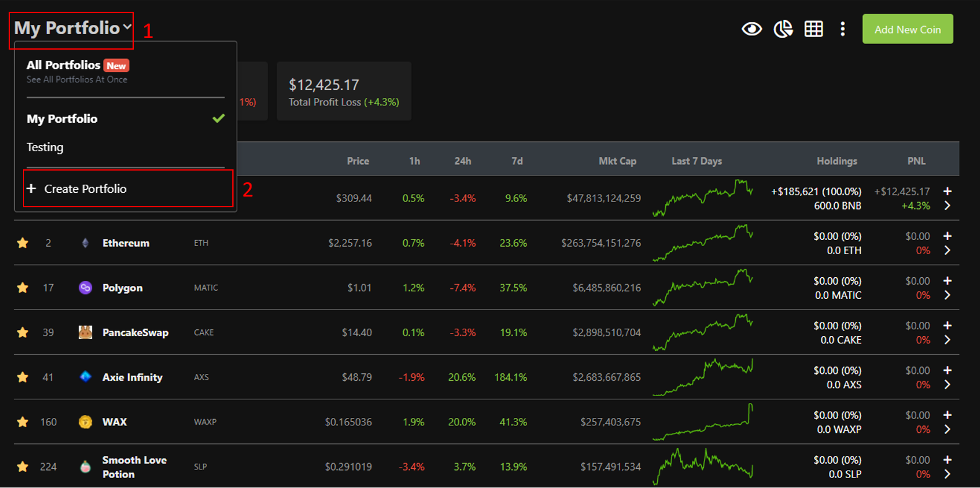Collapse the My Portfolio dropdown header
The width and height of the screenshot is (980, 488).
pos(73,28)
